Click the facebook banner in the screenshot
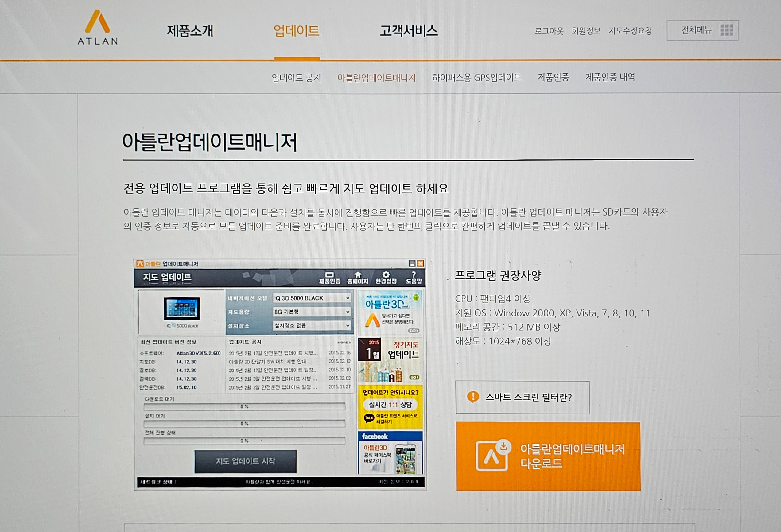Image resolution: width=781 pixels, height=532 pixels. [x=390, y=453]
